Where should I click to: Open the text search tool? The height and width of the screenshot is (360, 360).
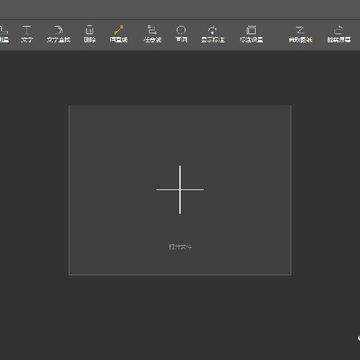59,34
